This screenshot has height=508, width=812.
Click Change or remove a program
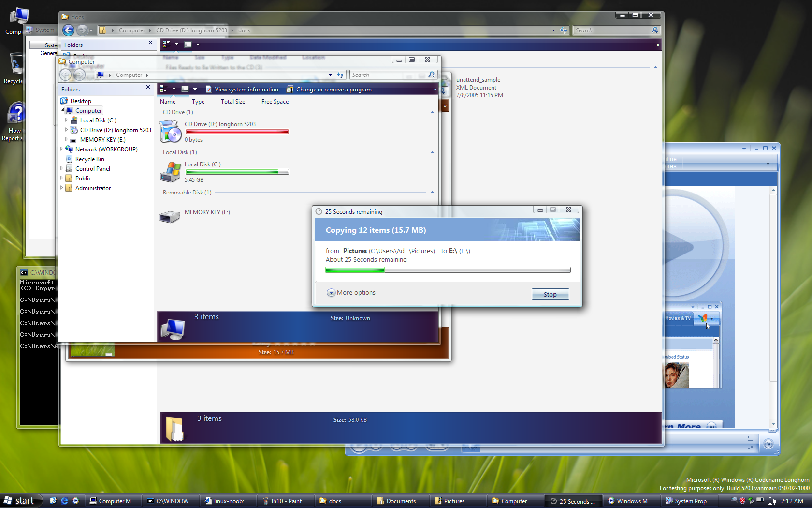point(329,90)
